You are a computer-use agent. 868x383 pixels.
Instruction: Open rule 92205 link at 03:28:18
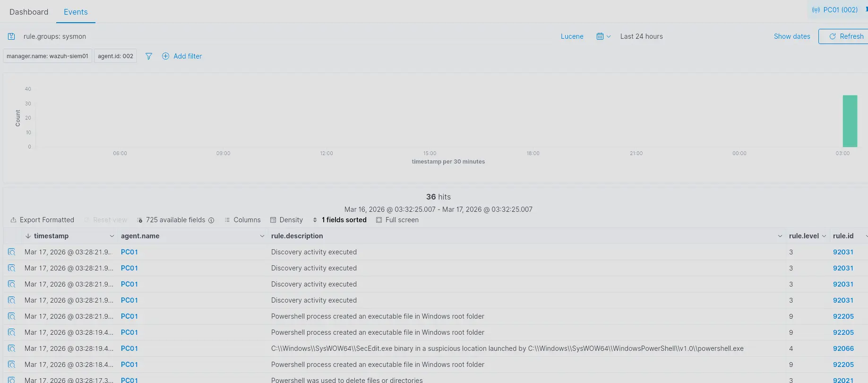click(843, 365)
